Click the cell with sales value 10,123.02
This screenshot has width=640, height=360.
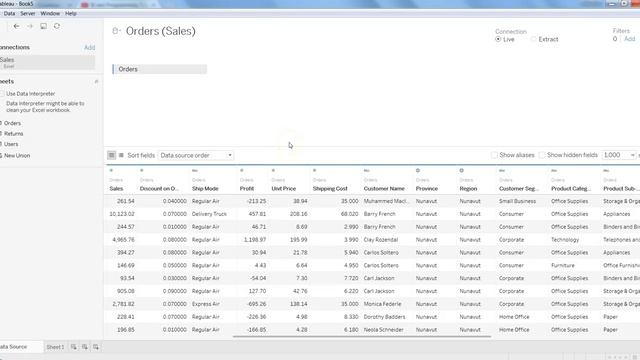click(122, 214)
